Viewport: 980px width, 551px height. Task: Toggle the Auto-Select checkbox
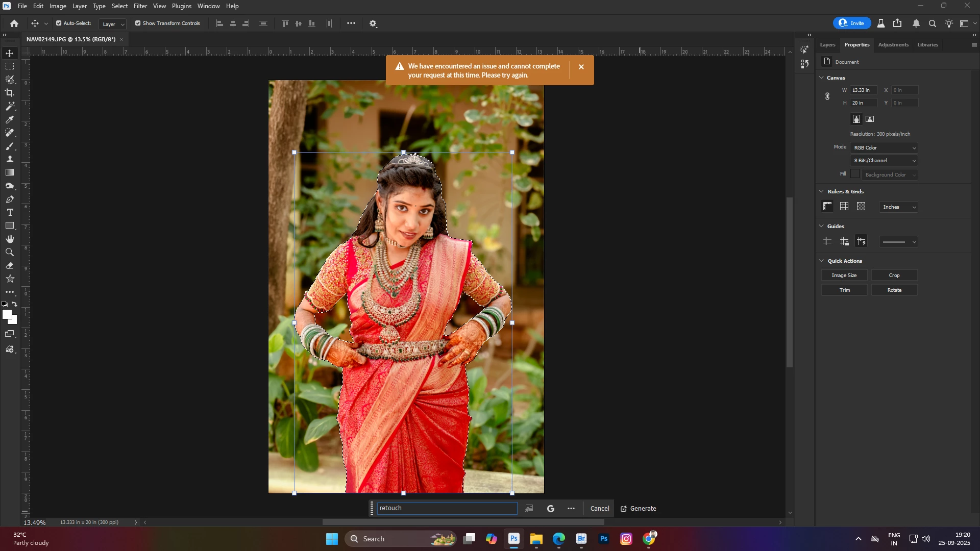[59, 23]
